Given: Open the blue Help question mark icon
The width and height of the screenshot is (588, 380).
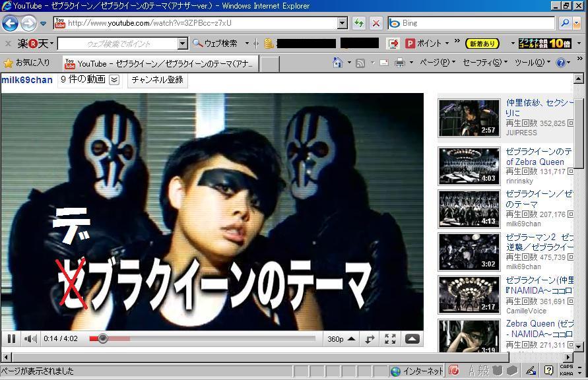Looking at the screenshot, I should pyautogui.click(x=561, y=63).
